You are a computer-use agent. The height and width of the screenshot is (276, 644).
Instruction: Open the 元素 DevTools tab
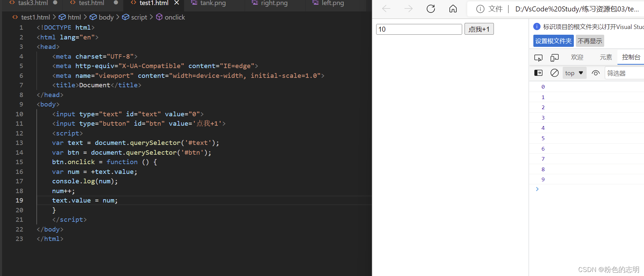point(606,57)
